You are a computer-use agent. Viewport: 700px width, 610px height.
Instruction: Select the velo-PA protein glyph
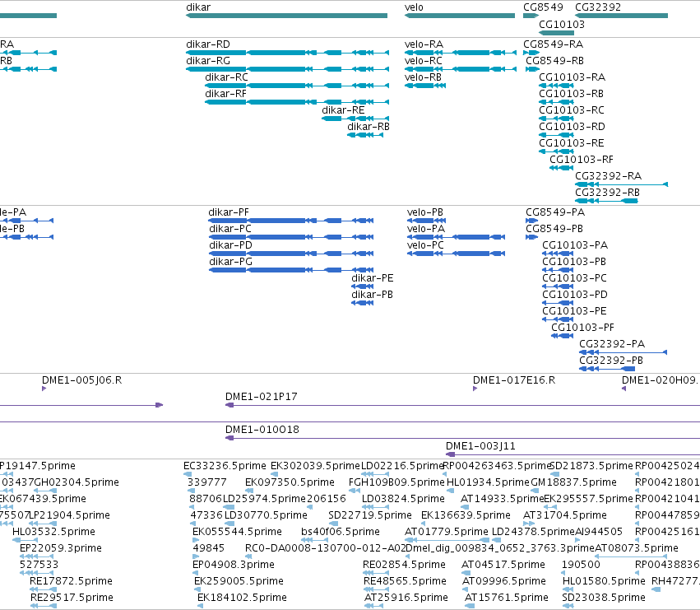pos(457,237)
